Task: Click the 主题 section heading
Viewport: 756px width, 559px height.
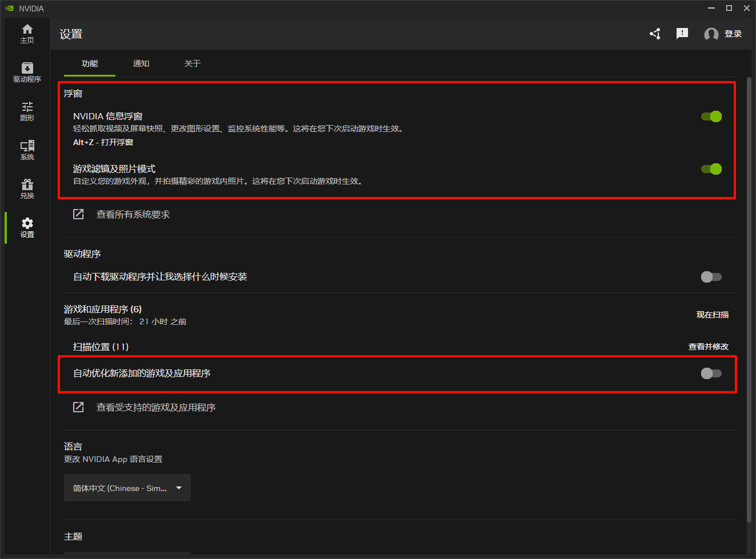Action: pos(73,537)
